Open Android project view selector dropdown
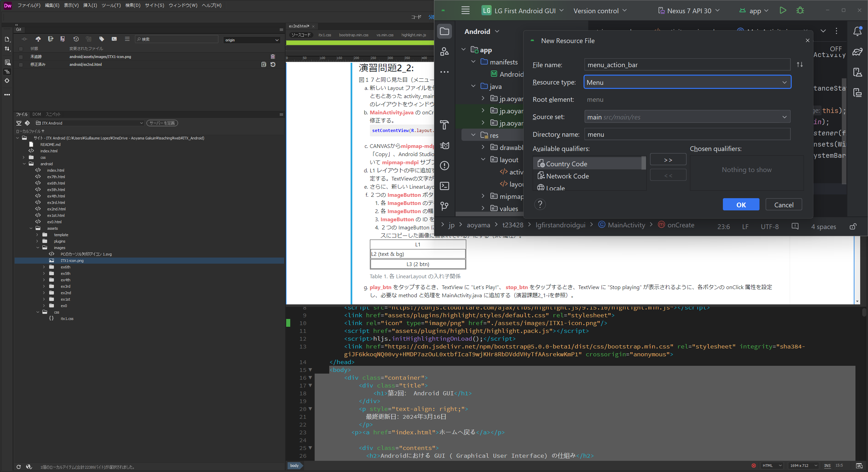The image size is (868, 472). click(x=482, y=32)
